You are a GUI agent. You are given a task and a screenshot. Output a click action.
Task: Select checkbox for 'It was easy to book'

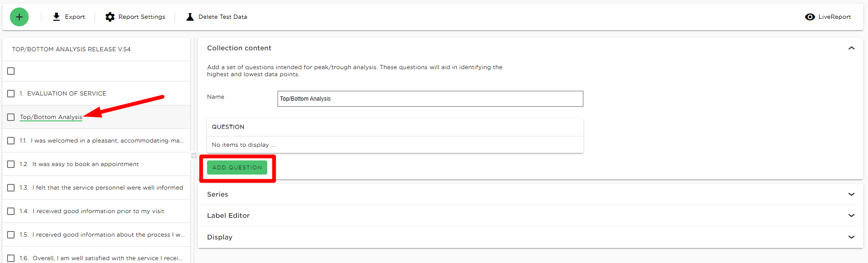click(x=11, y=164)
